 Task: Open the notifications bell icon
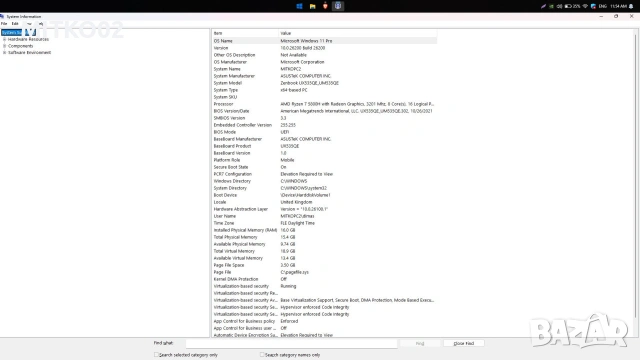(x=631, y=6)
